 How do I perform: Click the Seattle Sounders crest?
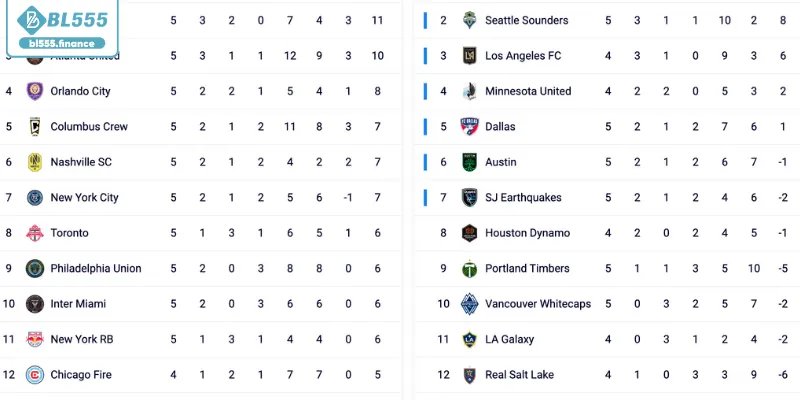click(x=469, y=20)
